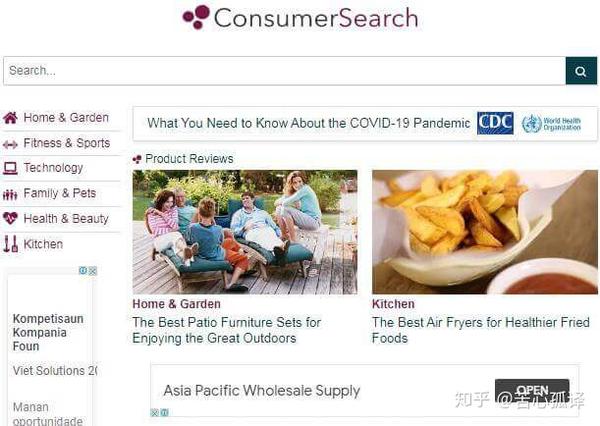This screenshot has width=600, height=426.
Task: Click the patio family photo thumbnail
Action: pyautogui.click(x=245, y=232)
